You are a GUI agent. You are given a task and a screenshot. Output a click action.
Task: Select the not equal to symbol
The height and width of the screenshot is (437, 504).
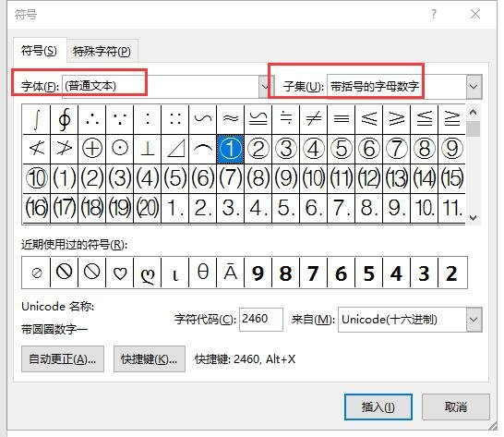(314, 119)
